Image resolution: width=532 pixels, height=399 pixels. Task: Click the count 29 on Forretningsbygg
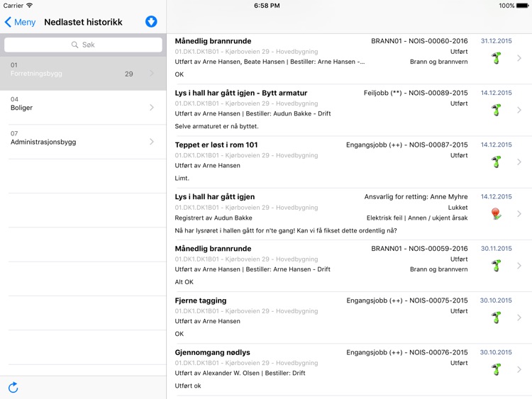[x=129, y=74]
